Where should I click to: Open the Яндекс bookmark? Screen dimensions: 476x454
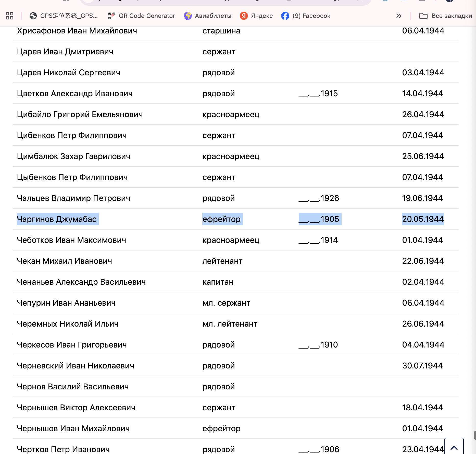256,16
